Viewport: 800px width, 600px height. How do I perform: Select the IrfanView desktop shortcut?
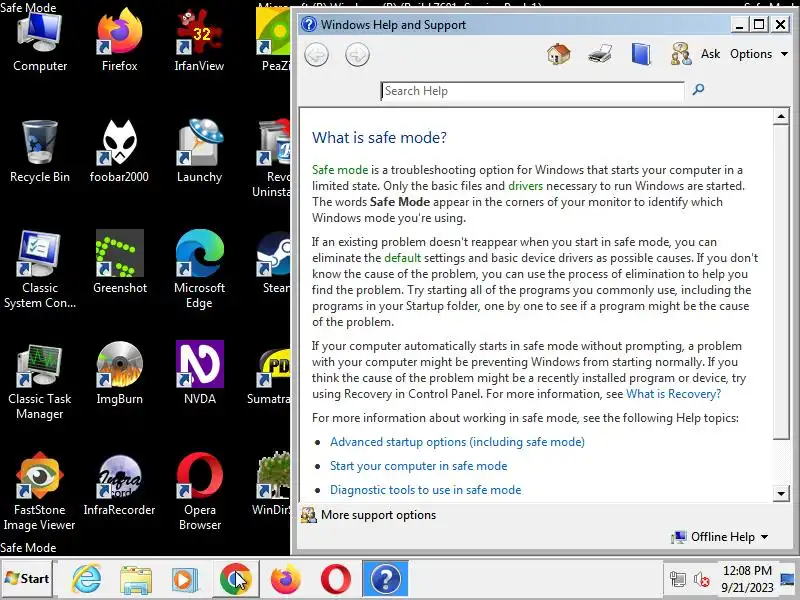click(199, 41)
